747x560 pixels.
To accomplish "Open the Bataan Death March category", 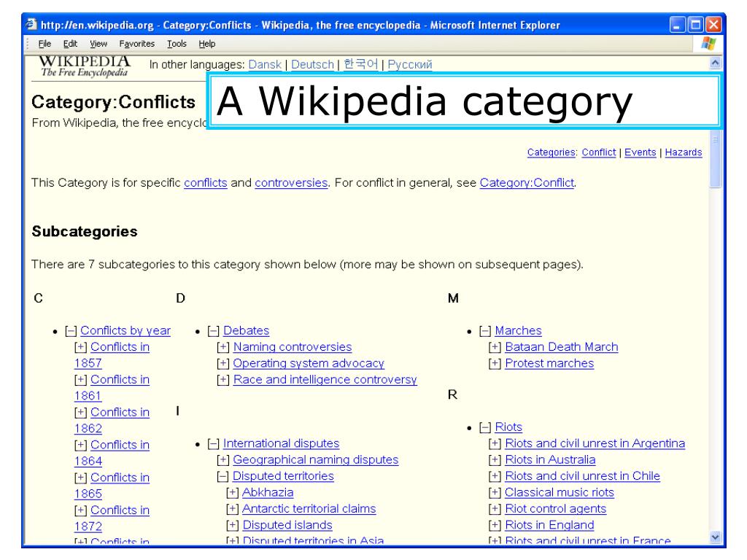I will point(562,347).
